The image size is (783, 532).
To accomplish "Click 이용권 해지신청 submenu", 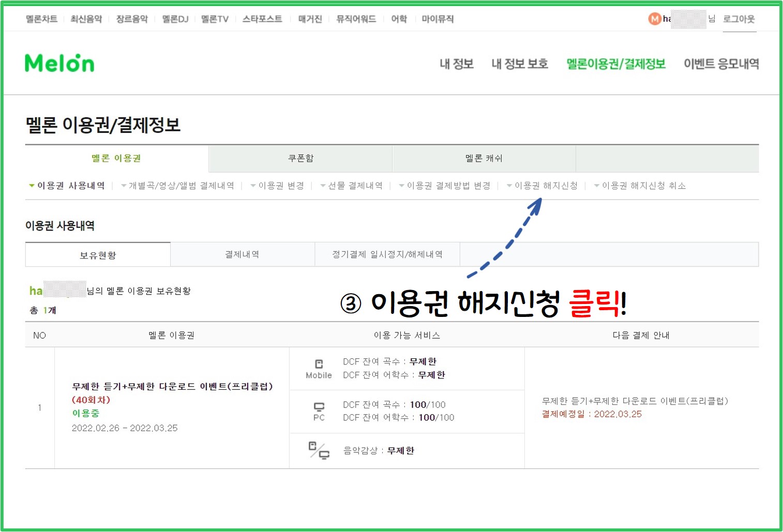I will (546, 186).
